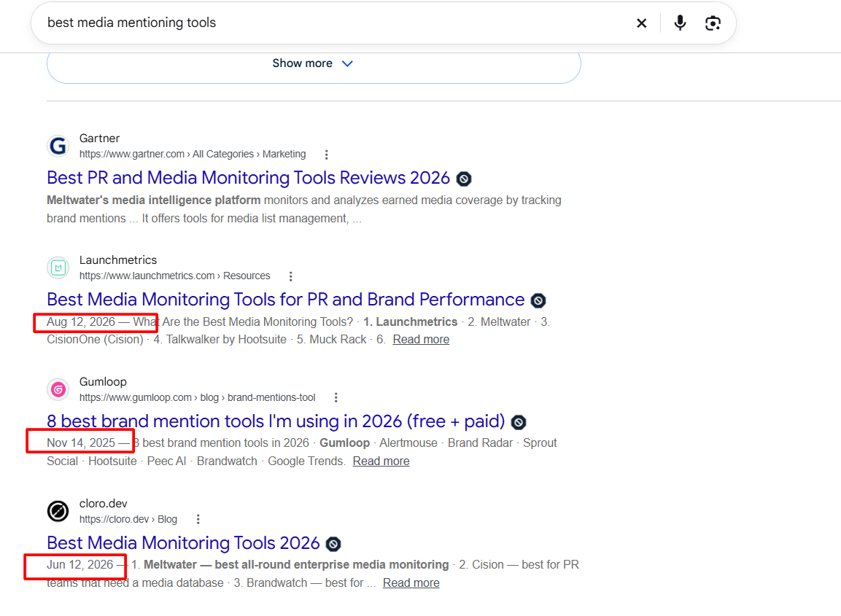Click the cloro.dev favicon logo
The image size is (841, 616).
58,511
